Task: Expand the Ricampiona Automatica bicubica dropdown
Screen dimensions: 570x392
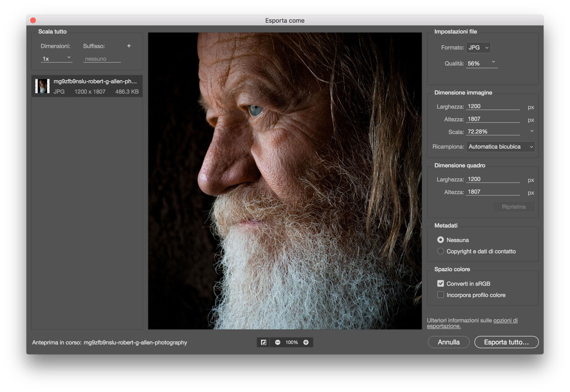Action: coord(501,146)
